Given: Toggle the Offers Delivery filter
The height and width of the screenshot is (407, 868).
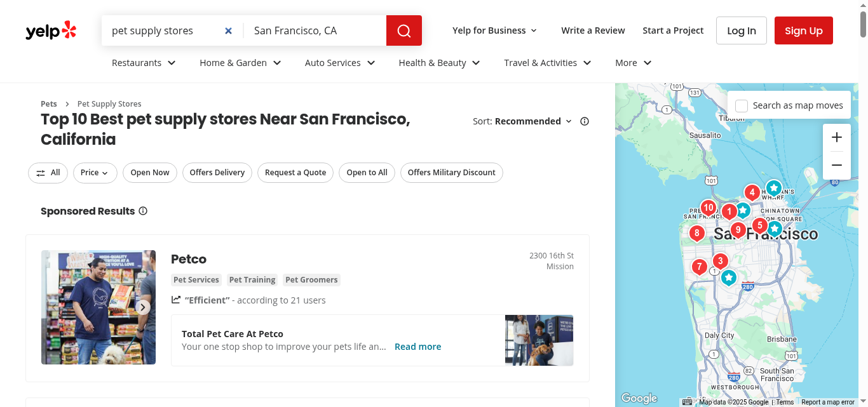Looking at the screenshot, I should (x=217, y=173).
